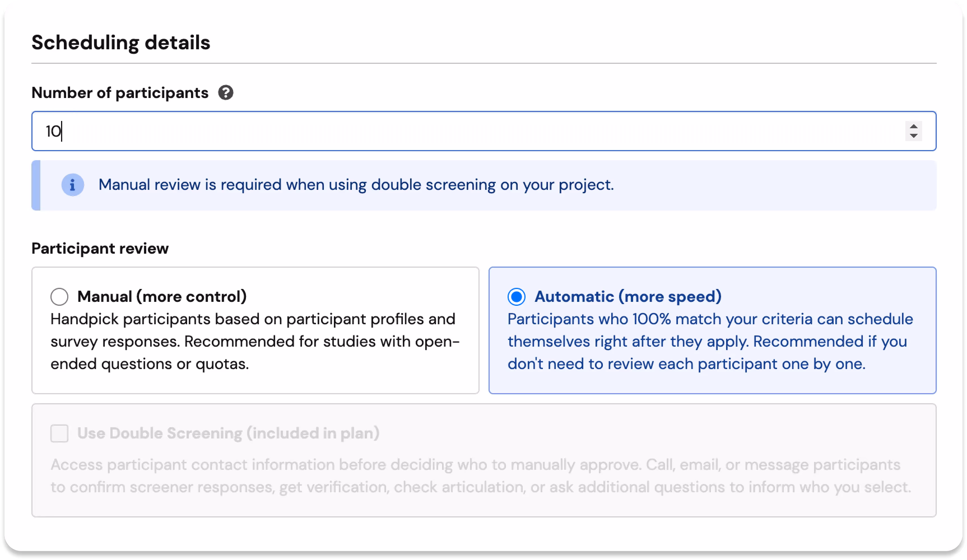Click the 'Access participant contact information' description

[480, 476]
